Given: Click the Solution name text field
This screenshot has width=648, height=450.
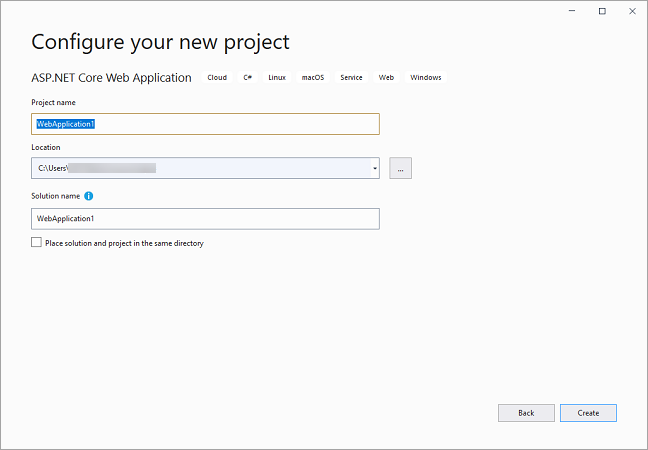Looking at the screenshot, I should tap(205, 218).
